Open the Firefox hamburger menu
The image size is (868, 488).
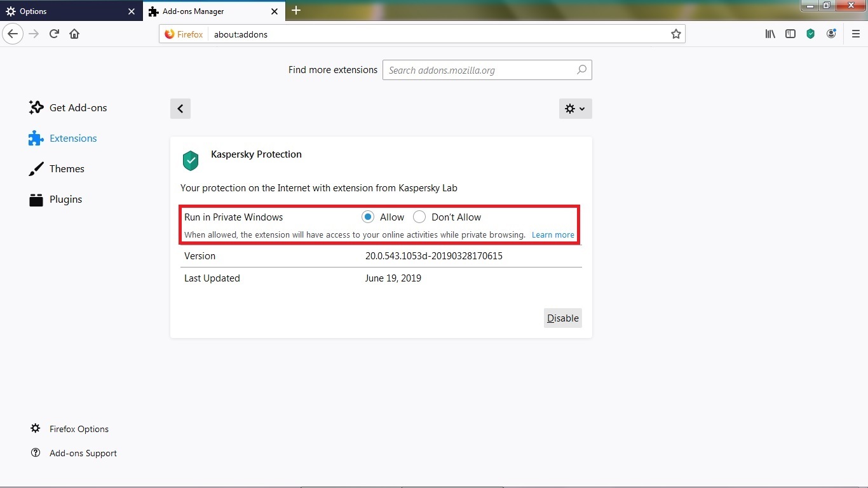[855, 34]
